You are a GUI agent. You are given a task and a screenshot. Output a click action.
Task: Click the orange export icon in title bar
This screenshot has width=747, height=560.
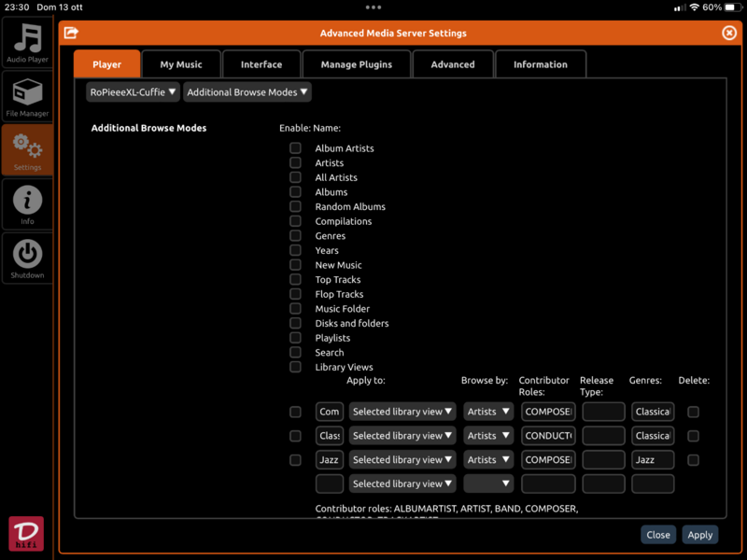click(x=71, y=33)
